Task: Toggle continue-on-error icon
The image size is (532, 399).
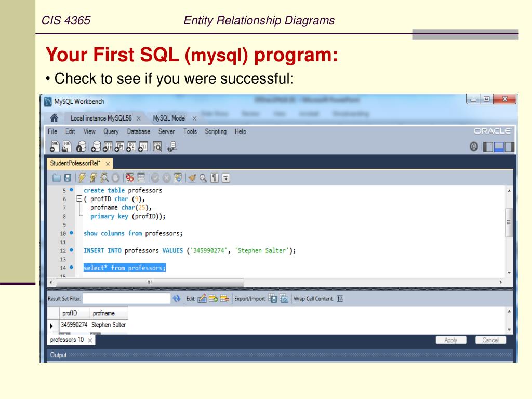Action: [129, 178]
